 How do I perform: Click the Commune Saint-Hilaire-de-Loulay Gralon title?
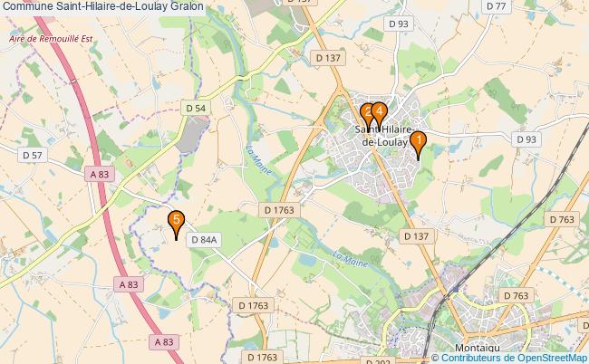tap(102, 6)
